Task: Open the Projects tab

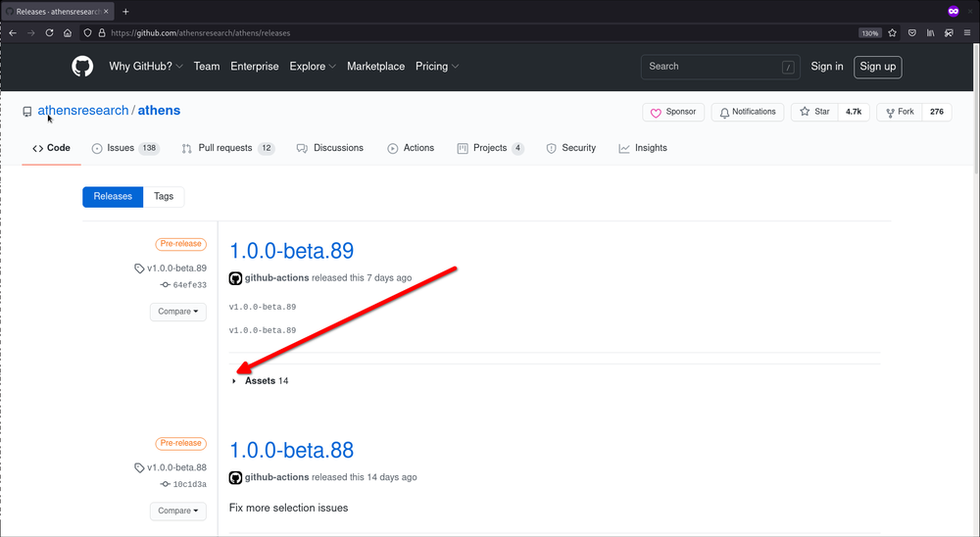Action: (x=491, y=148)
